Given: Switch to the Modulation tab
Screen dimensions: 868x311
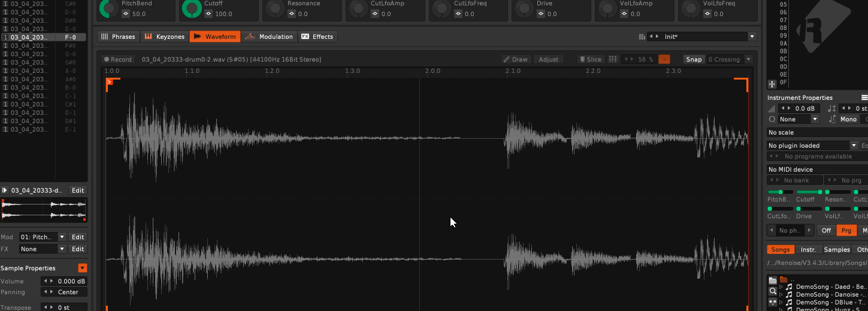Looking at the screenshot, I should pos(269,36).
